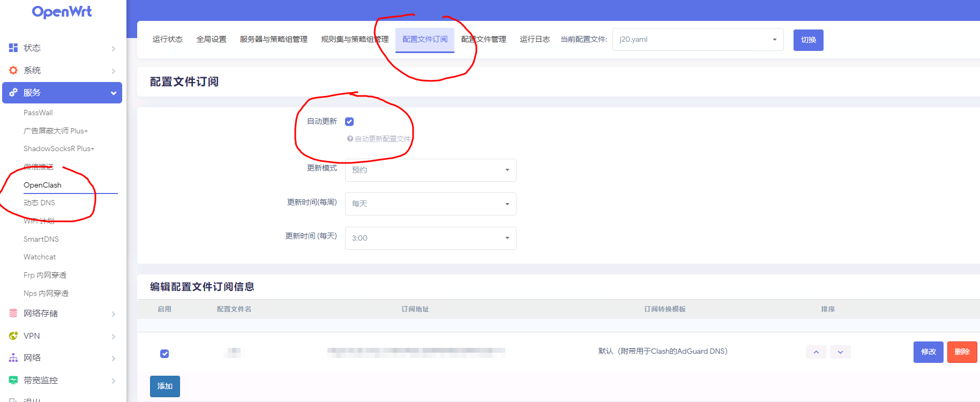Image resolution: width=980 pixels, height=402 pixels.
Task: Click the OpenWrt logo
Action: (62, 12)
